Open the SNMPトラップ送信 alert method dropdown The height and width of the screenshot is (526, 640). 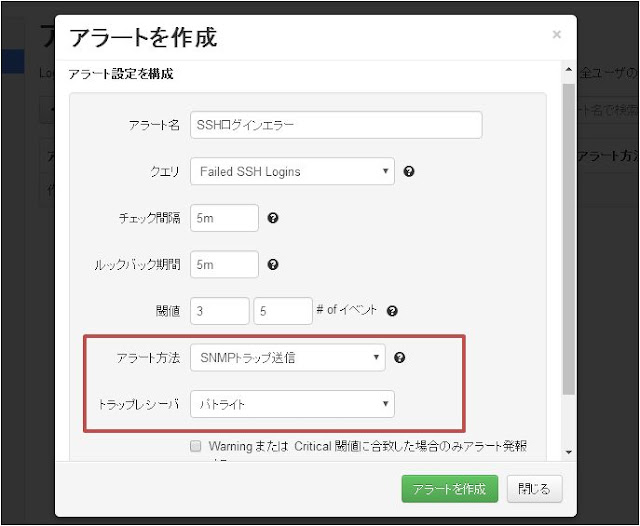click(x=288, y=357)
